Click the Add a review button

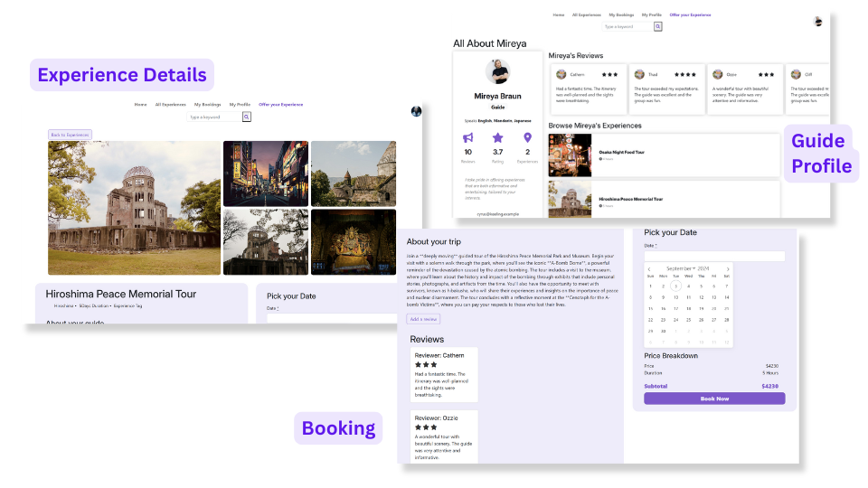pyautogui.click(x=423, y=319)
